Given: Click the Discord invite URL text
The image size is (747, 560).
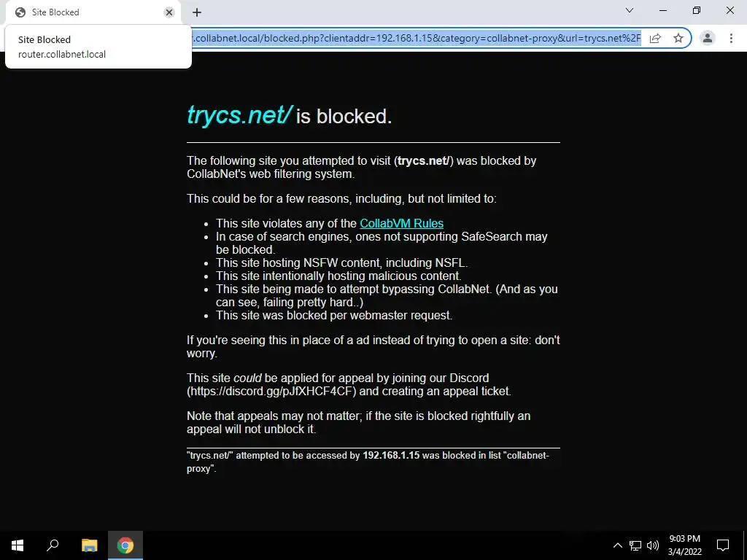Looking at the screenshot, I should pyautogui.click(x=271, y=392).
